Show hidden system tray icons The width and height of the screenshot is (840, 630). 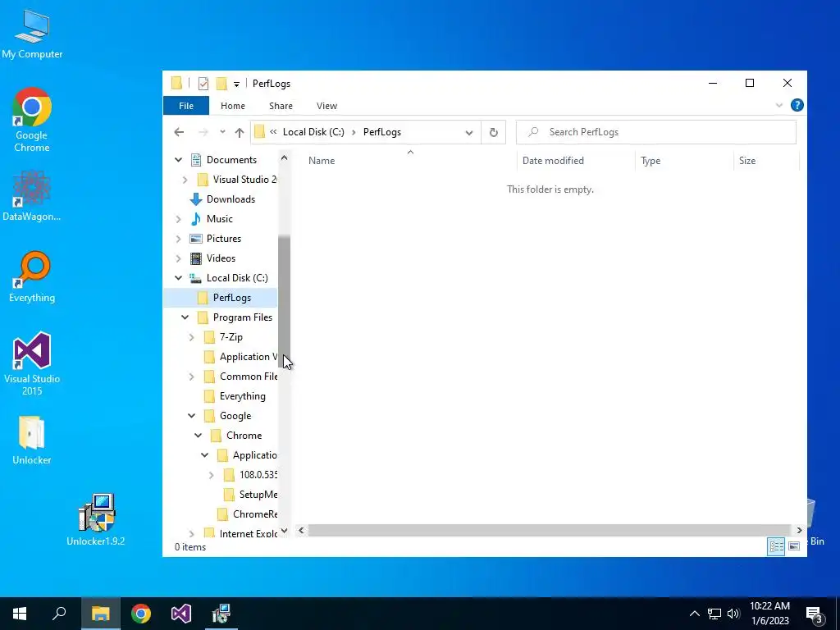(x=694, y=614)
